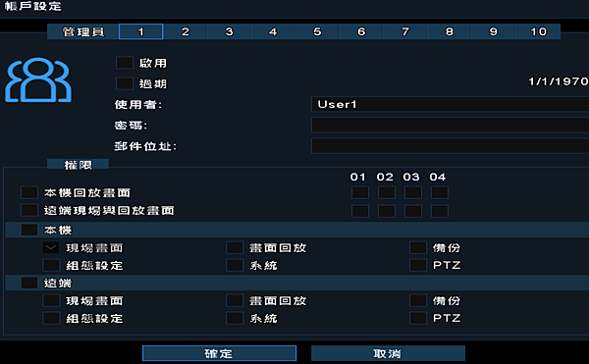Click the 使用者 field containing User1
The image size is (589, 364).
(450, 104)
